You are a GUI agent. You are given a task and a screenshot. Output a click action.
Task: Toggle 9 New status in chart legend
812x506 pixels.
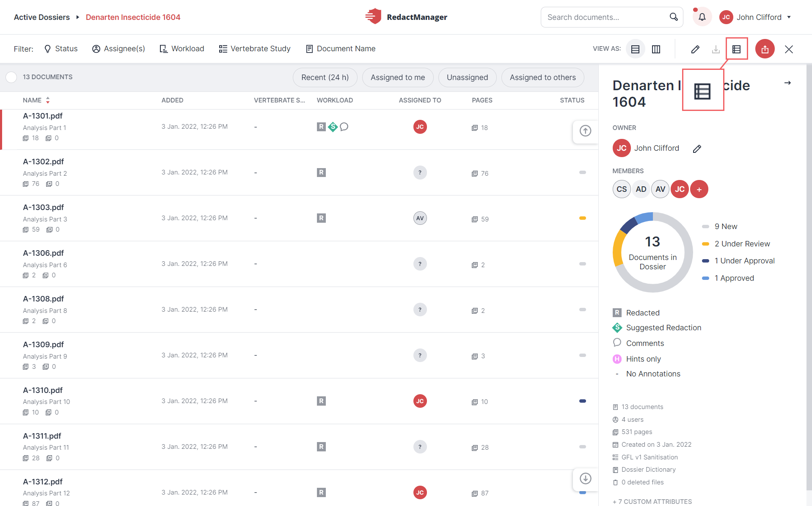[719, 227]
